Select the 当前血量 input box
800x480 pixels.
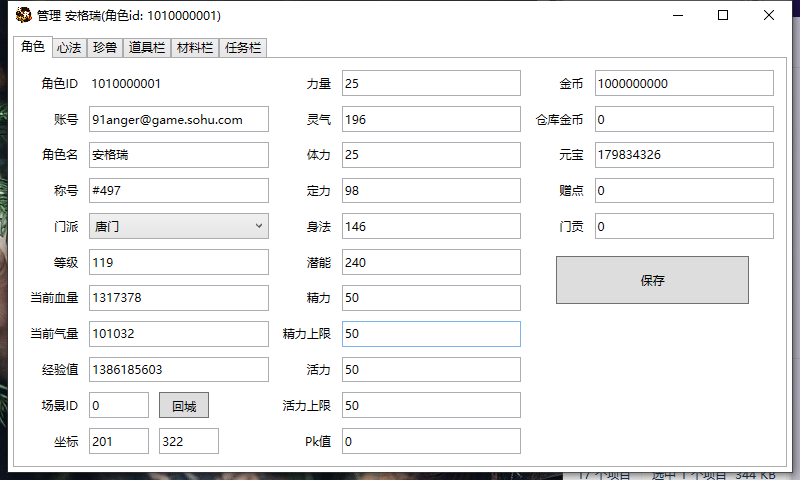(x=179, y=298)
